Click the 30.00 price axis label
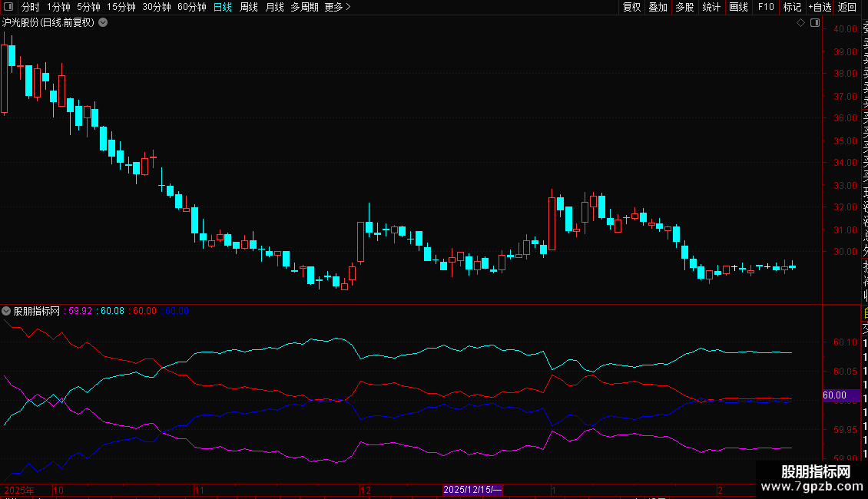The height and width of the screenshot is (499, 868). pyautogui.click(x=845, y=252)
